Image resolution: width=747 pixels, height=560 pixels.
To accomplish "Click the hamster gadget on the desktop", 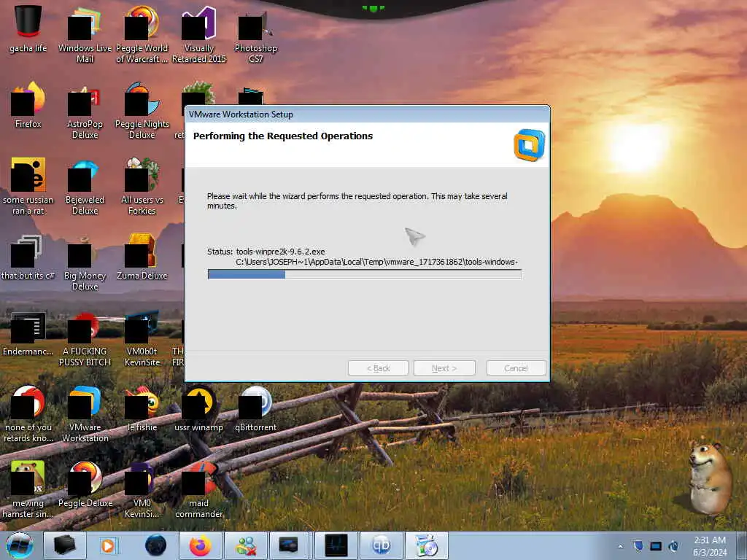I will pos(710,478).
